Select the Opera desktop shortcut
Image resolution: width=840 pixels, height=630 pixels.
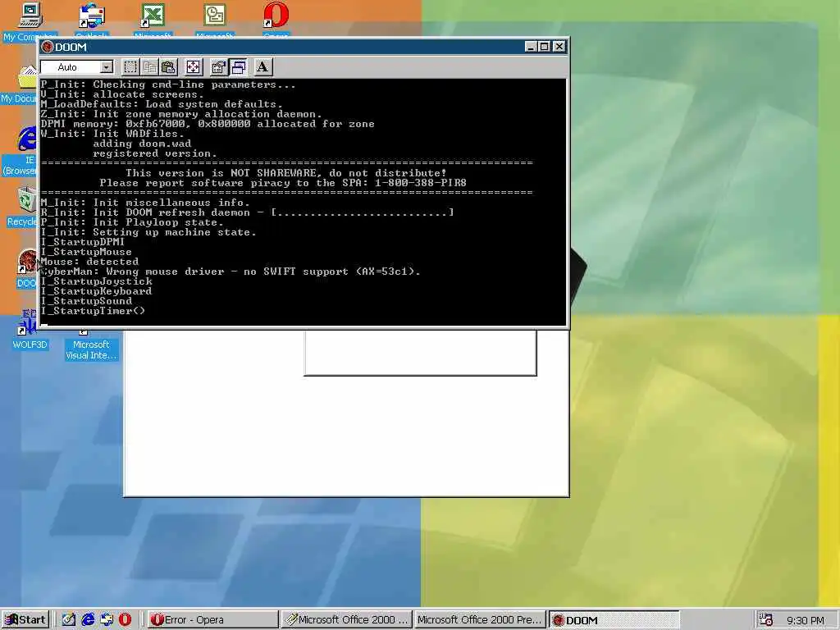click(276, 21)
